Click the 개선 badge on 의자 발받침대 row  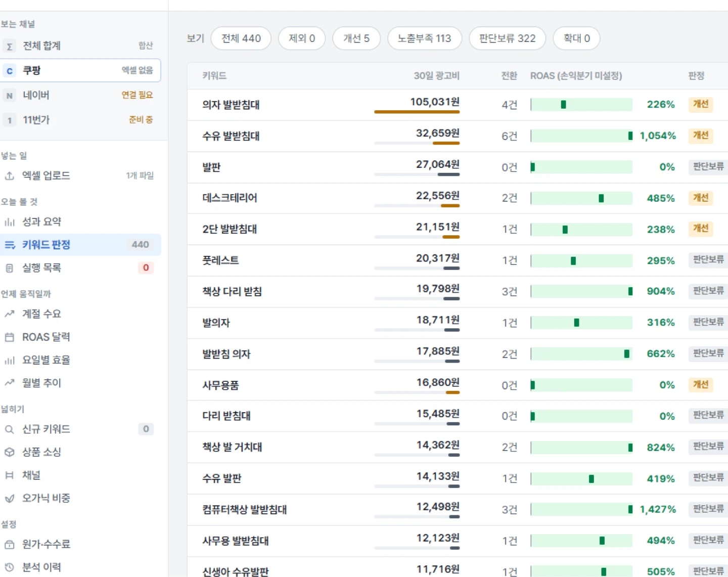(701, 104)
